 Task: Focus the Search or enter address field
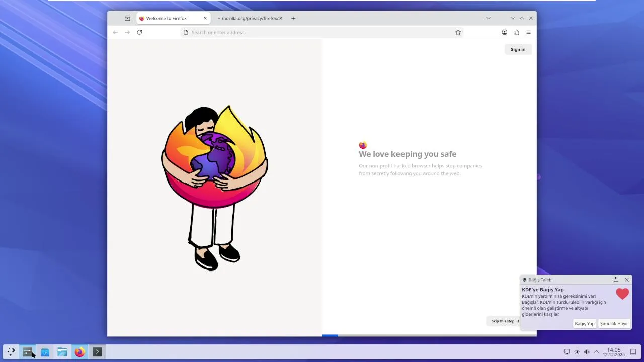(x=322, y=32)
